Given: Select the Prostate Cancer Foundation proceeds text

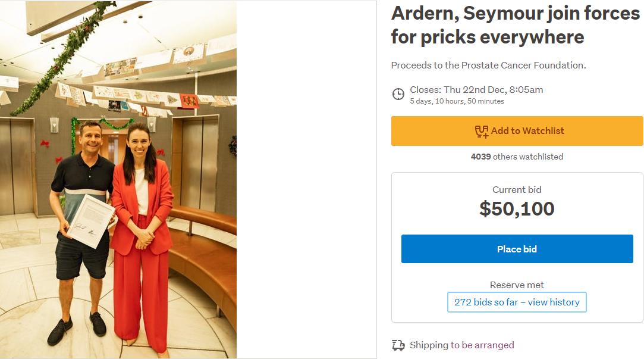Looking at the screenshot, I should pyautogui.click(x=488, y=65).
